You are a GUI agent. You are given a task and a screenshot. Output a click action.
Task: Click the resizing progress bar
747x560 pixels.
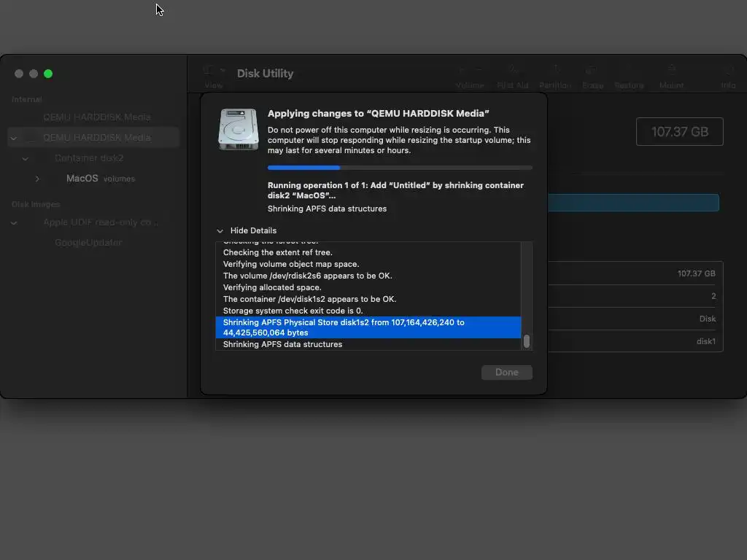pyautogui.click(x=400, y=168)
